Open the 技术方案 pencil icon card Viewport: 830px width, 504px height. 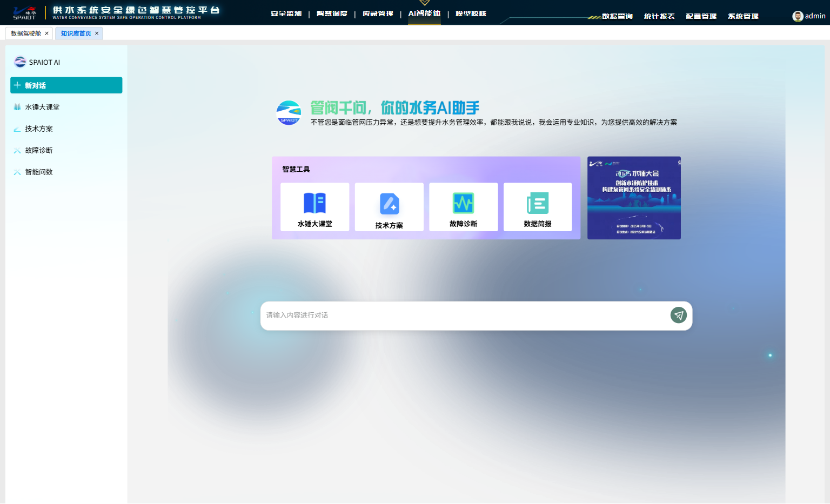click(389, 207)
